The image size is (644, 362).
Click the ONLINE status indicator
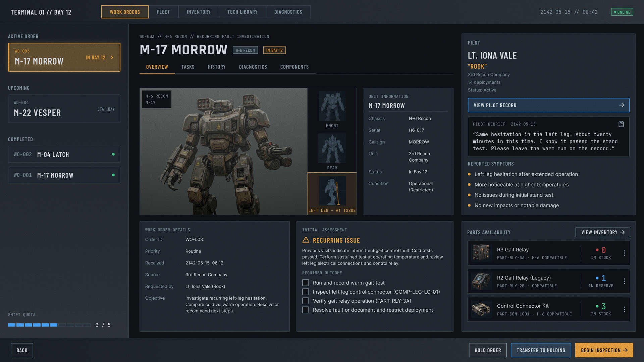coord(622,12)
